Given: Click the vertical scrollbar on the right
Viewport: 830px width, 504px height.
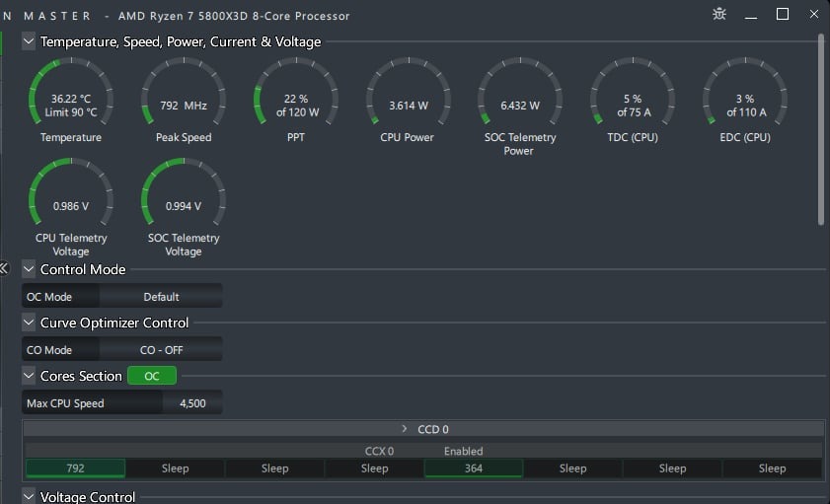Looking at the screenshot, I should (821, 128).
